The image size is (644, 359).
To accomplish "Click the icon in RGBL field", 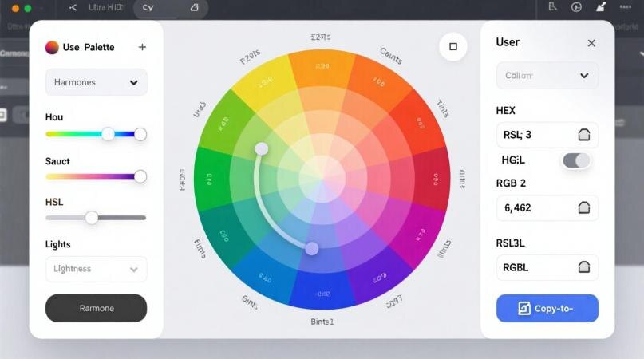I will [x=583, y=267].
